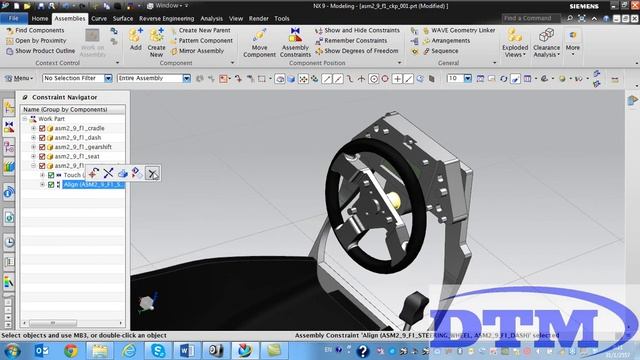Click the Open by Proximity option

coord(36,41)
